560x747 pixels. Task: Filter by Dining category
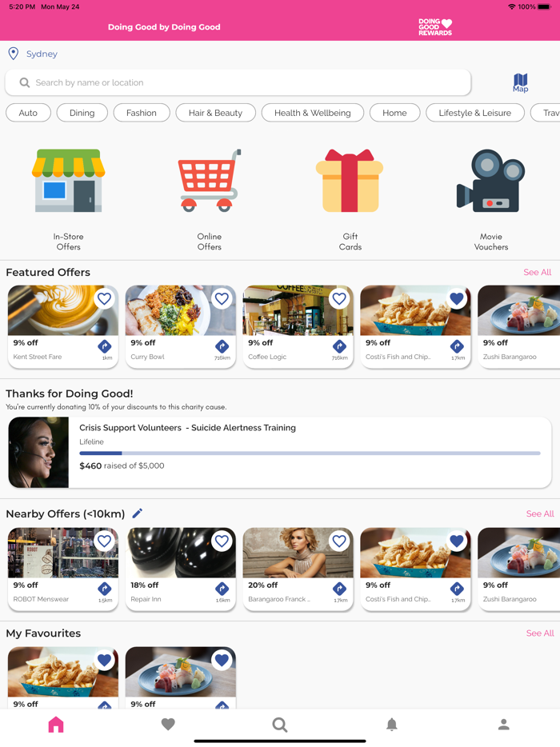(82, 113)
